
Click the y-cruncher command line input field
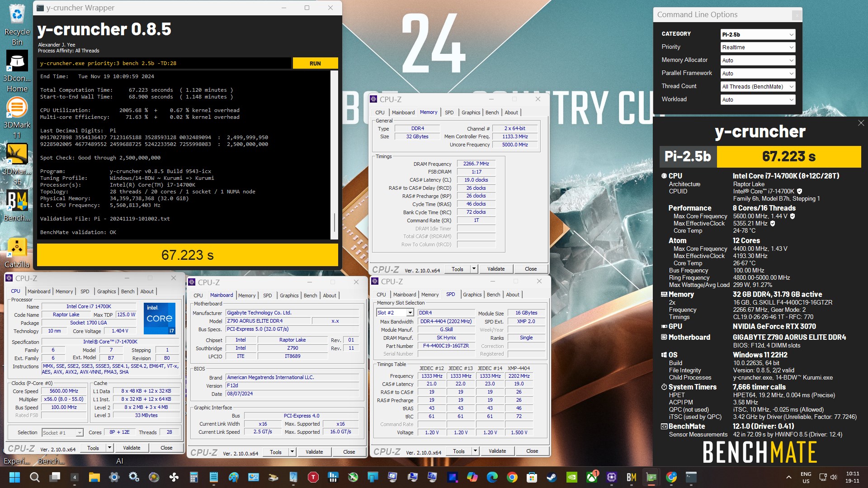[x=164, y=63]
